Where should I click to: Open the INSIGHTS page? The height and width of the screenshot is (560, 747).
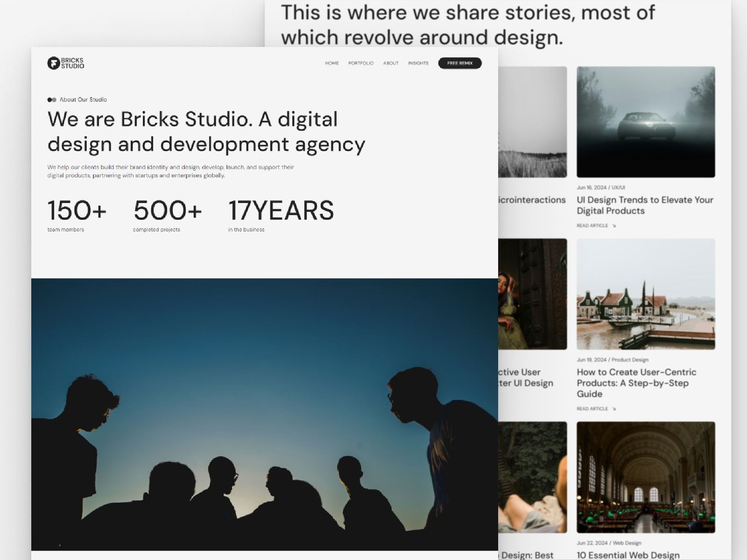[x=418, y=63]
